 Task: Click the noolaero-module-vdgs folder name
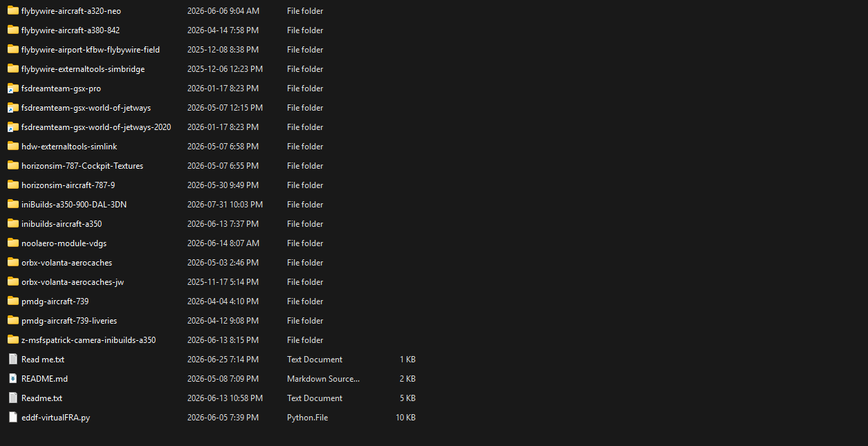pyautogui.click(x=64, y=243)
